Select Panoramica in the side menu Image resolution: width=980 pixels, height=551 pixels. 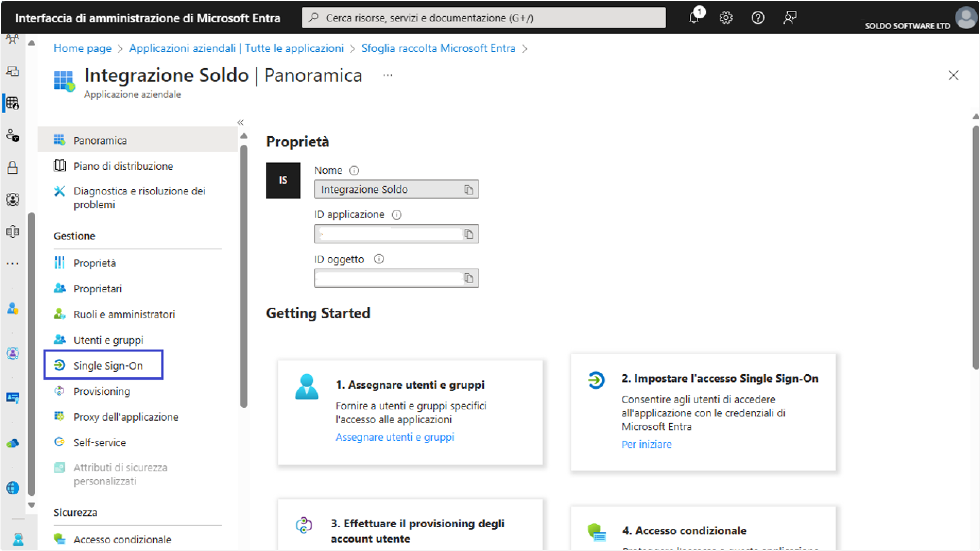[138, 140]
